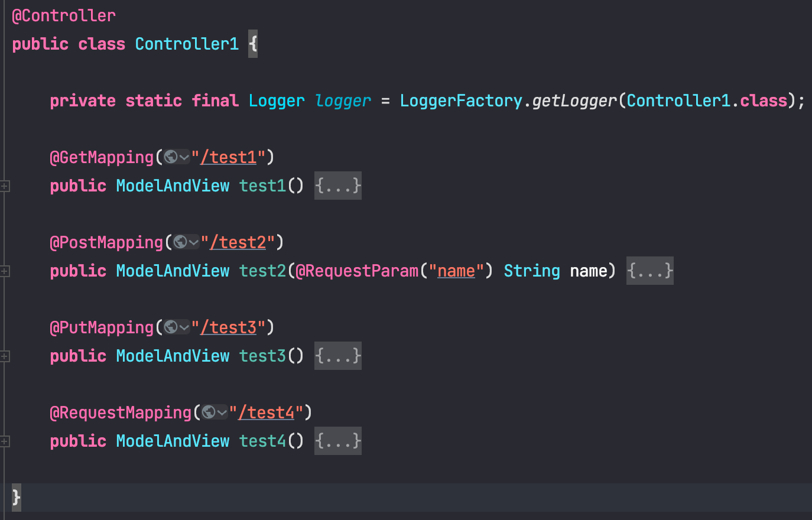The height and width of the screenshot is (520, 812).
Task: Click the test3 method name
Action: 262,356
